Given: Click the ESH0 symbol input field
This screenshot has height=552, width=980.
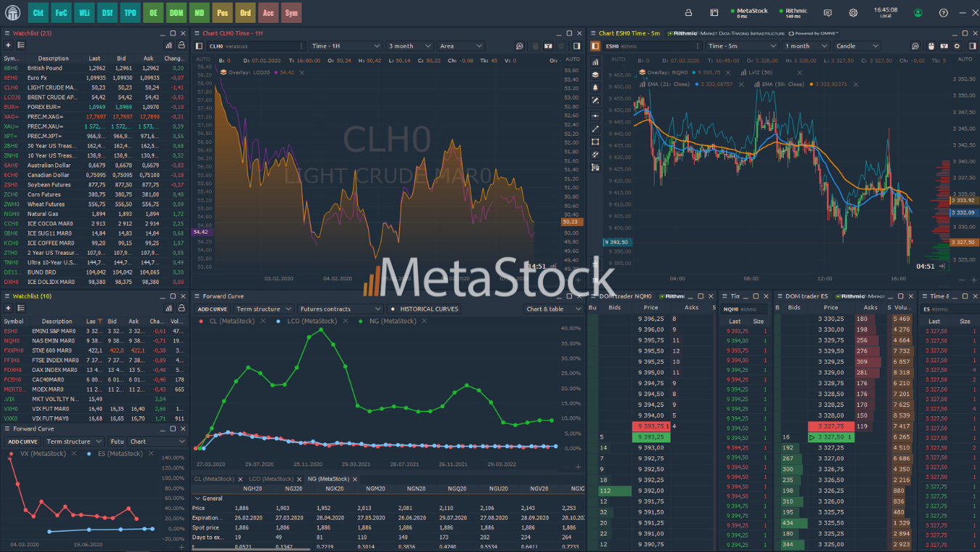Looking at the screenshot, I should (x=652, y=46).
